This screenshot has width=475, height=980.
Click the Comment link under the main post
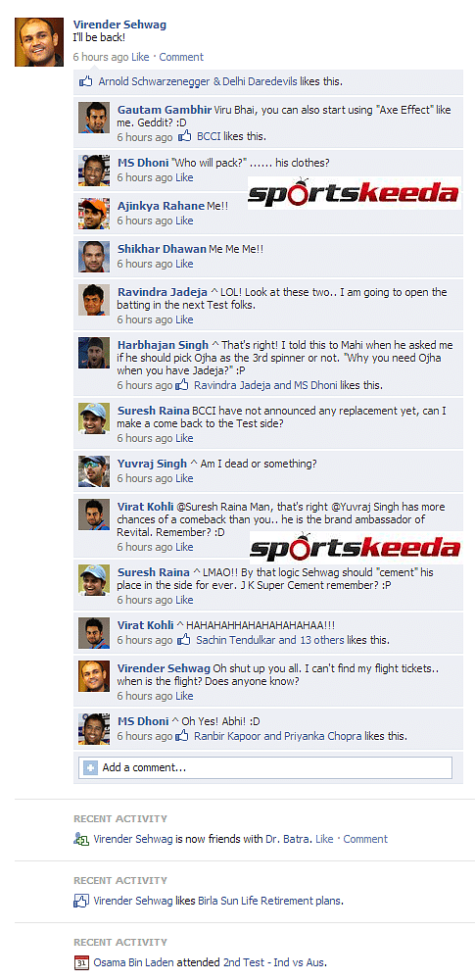coord(181,57)
